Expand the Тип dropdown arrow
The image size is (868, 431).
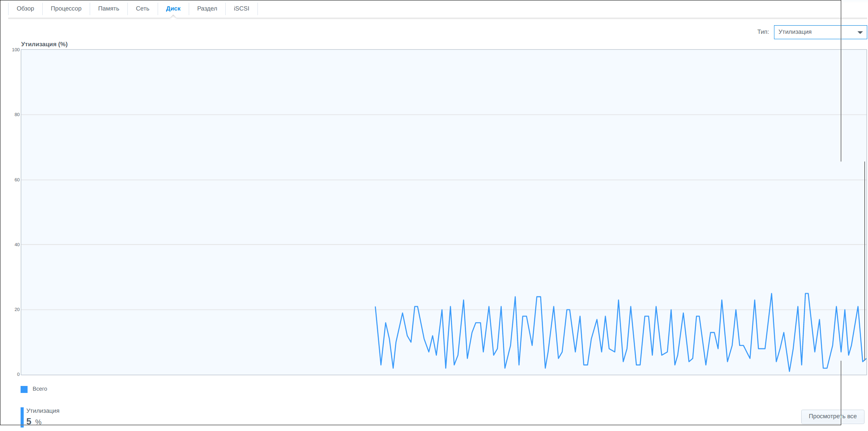coord(860,32)
